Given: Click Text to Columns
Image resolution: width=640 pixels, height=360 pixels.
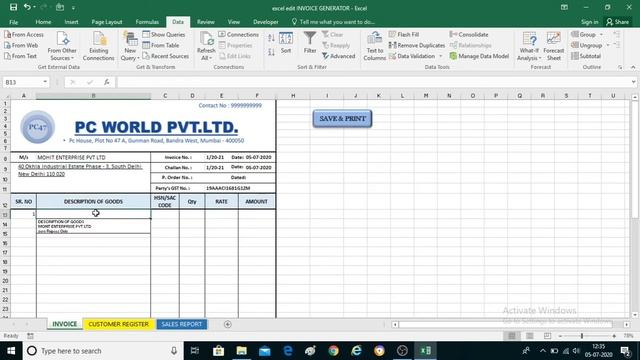Looking at the screenshot, I should tap(374, 46).
